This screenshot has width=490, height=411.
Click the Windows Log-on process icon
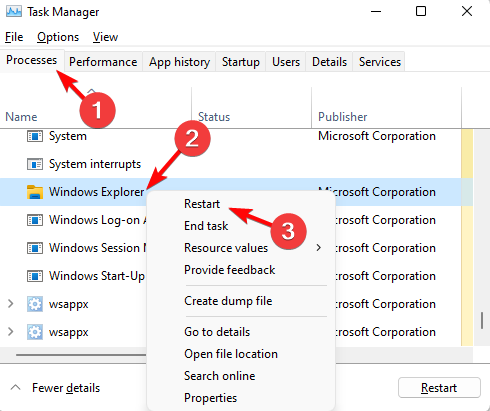pyautogui.click(x=35, y=220)
